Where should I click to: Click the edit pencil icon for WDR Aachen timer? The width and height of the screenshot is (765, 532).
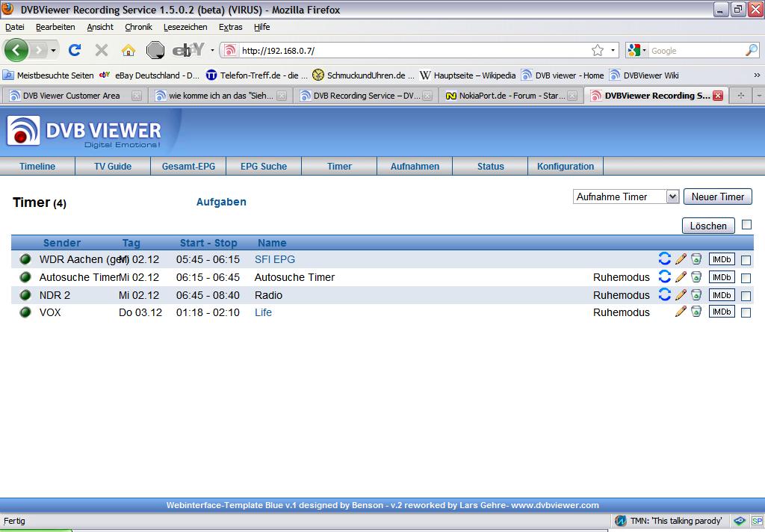680,259
